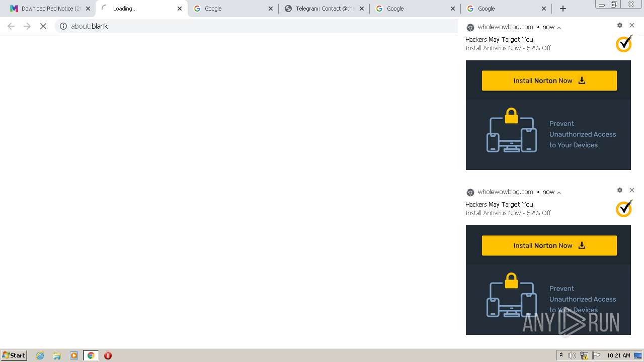The image size is (644, 362).
Task: Click the site info icon in address bar
Action: pos(63,26)
